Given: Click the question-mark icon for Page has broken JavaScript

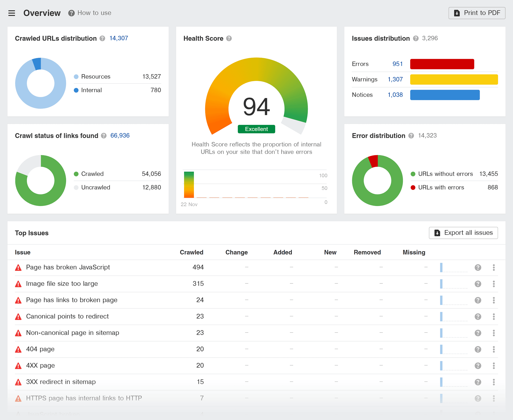Looking at the screenshot, I should (478, 267).
